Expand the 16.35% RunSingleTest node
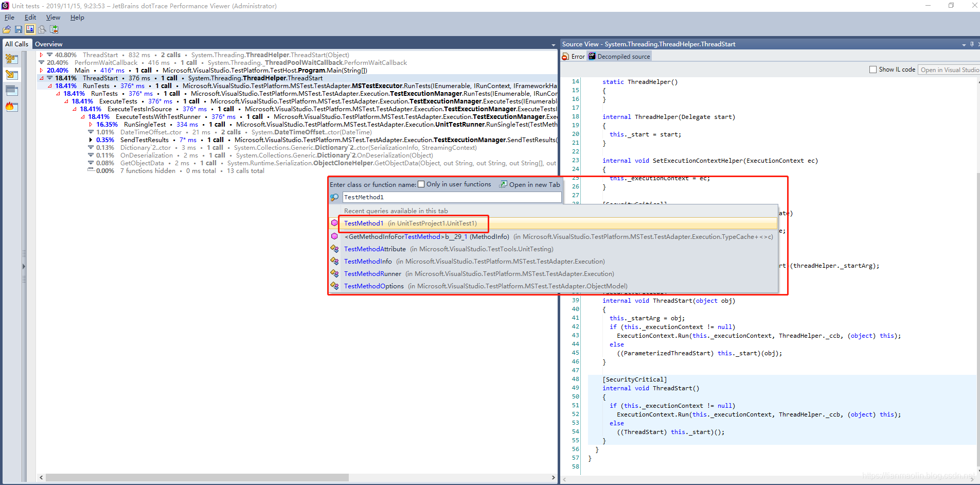 [91, 124]
